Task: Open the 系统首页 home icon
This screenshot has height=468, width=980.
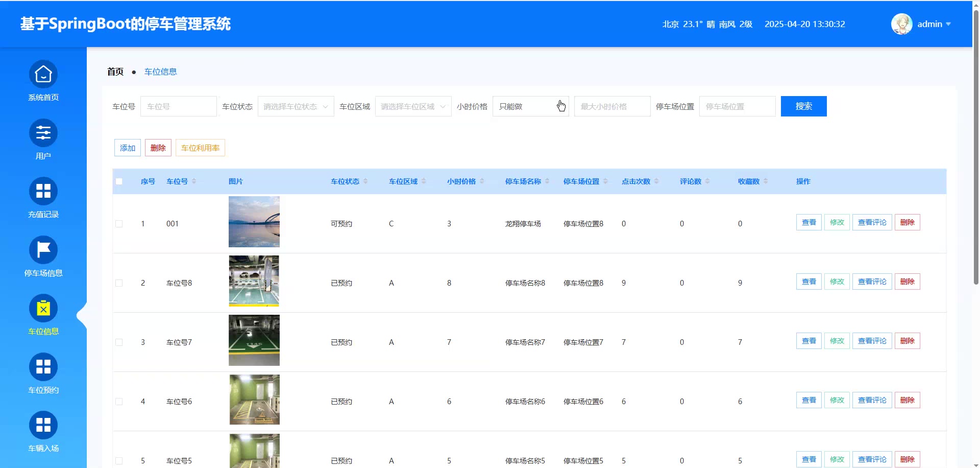Action: 43,75
